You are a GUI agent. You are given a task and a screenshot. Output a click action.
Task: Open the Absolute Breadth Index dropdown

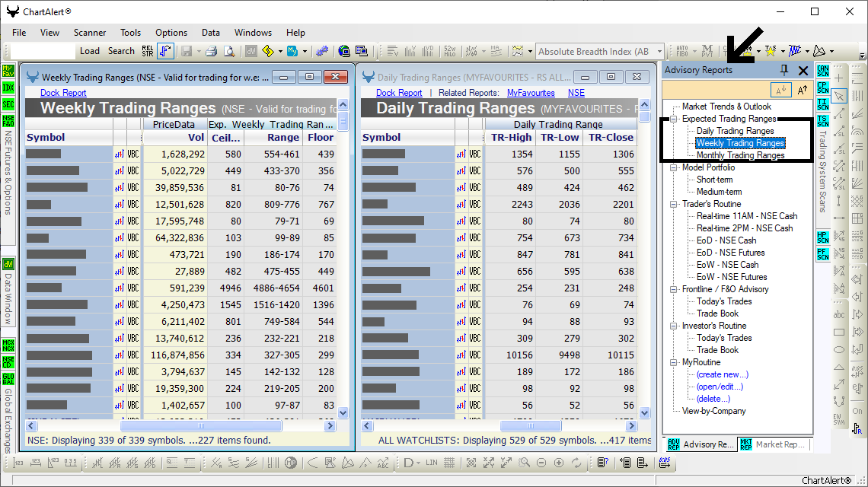tap(659, 52)
